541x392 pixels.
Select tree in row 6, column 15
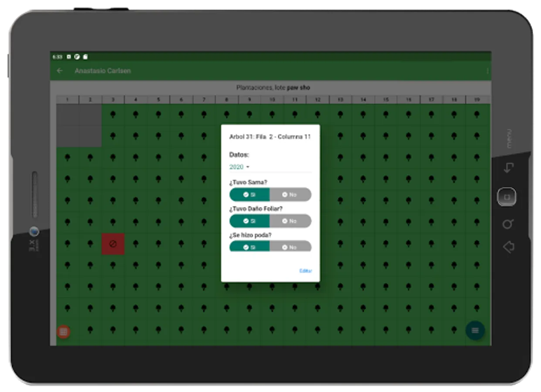click(x=386, y=222)
